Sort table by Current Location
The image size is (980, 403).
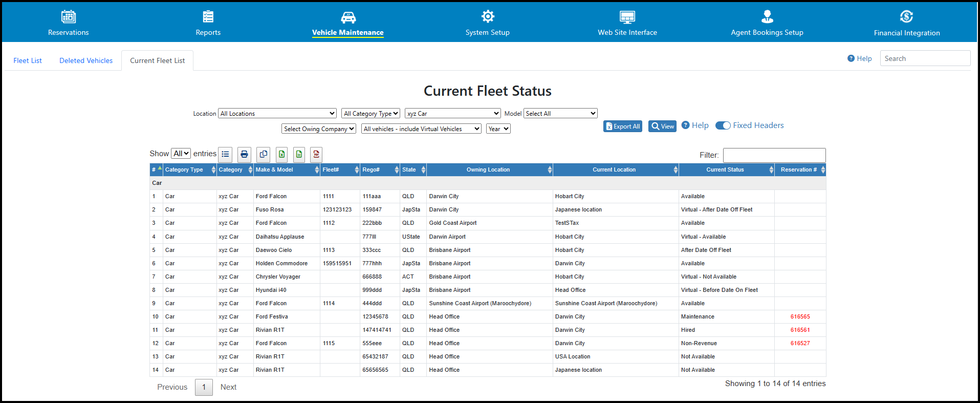[x=616, y=169]
